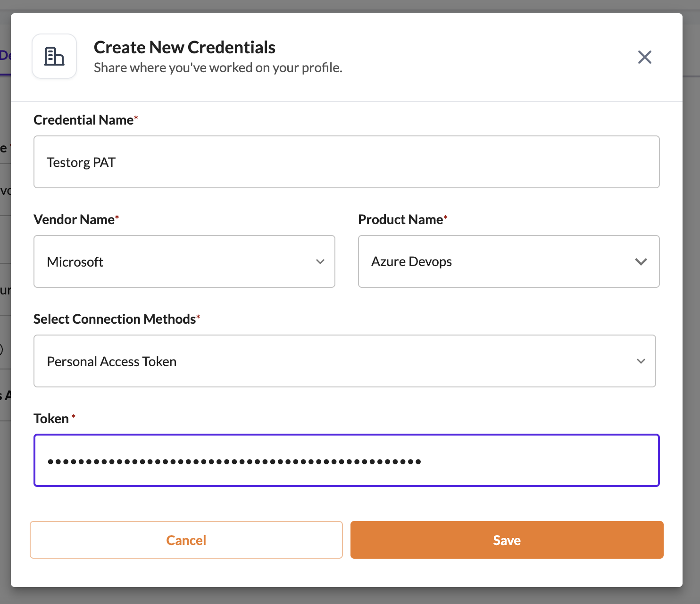The image size is (700, 604).
Task: Open the Vendor Name dropdown showing Microsoft
Action: 184,261
